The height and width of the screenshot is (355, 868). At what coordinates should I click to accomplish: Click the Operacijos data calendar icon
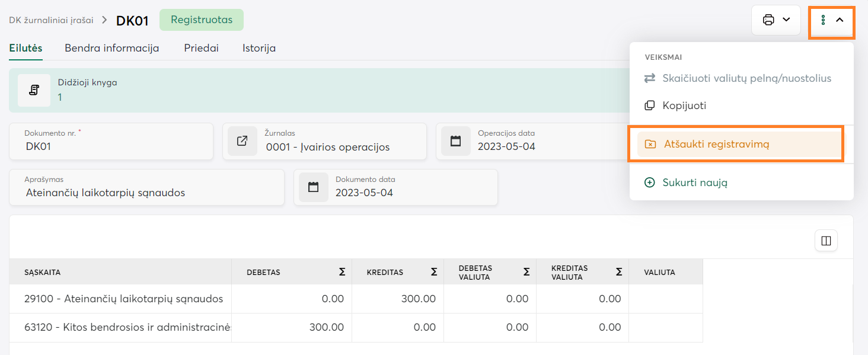tap(455, 141)
